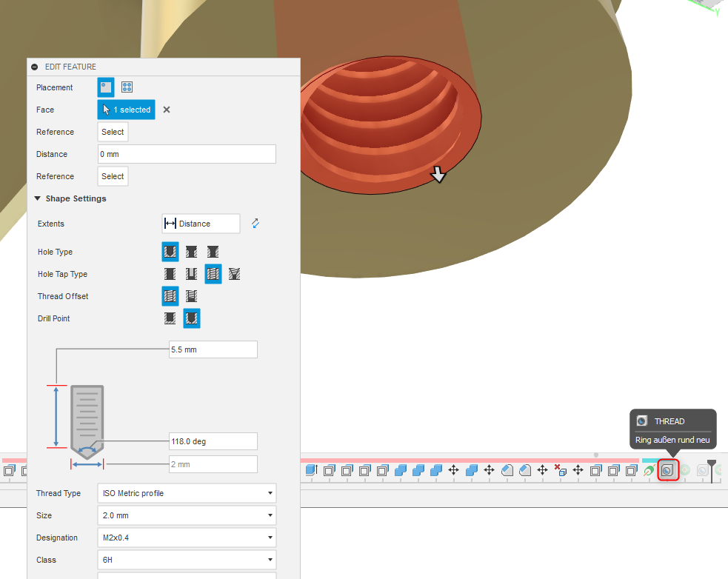This screenshot has height=579, width=728.
Task: Open the Thread Type dropdown
Action: pyautogui.click(x=187, y=493)
